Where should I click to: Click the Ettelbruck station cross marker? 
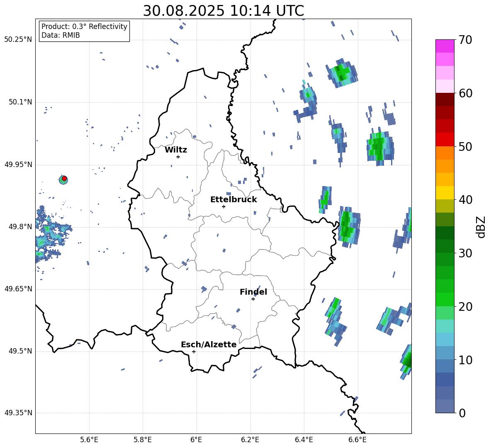(x=224, y=206)
